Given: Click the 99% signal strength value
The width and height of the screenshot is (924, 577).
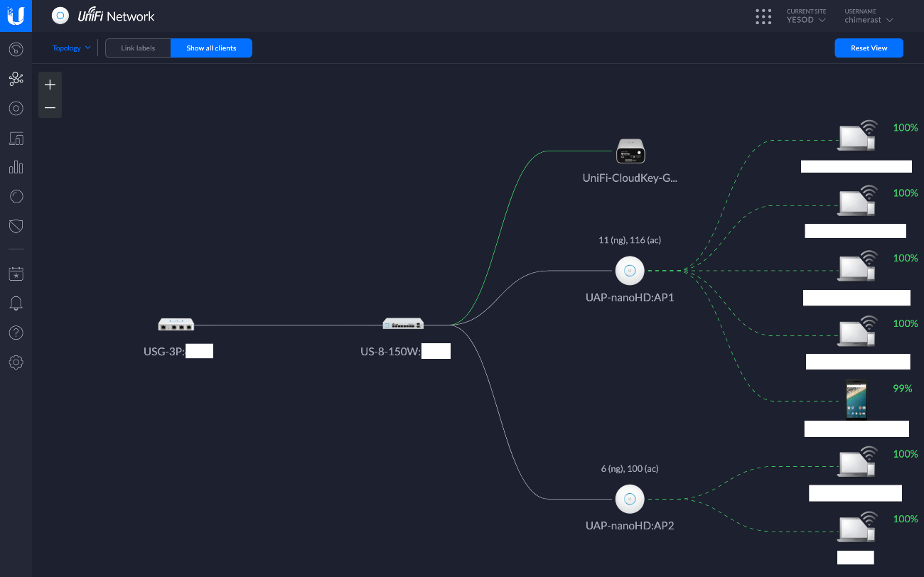Looking at the screenshot, I should pos(903,389).
